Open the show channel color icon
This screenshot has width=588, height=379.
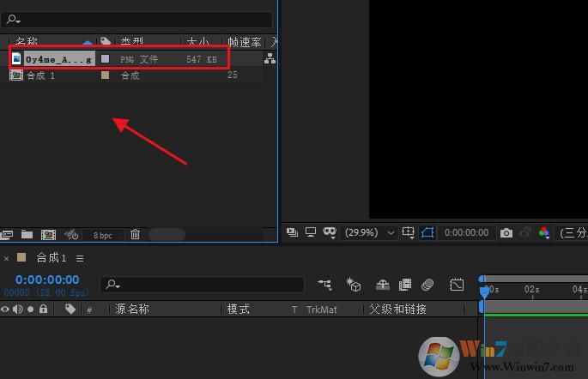coord(544,232)
